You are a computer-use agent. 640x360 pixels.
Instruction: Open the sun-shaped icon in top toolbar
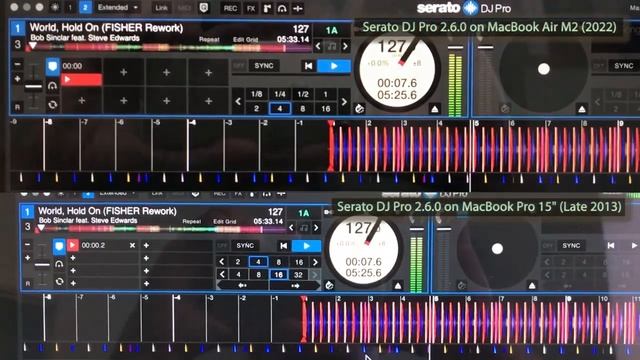55,7
